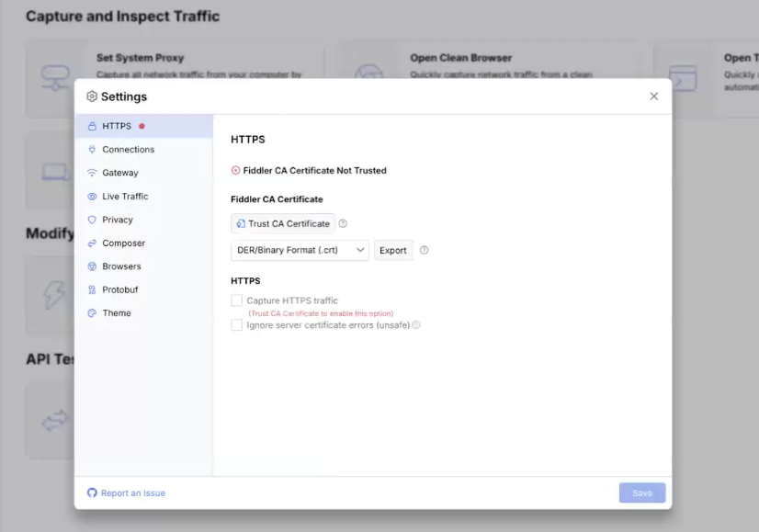The image size is (759, 532).
Task: Click the API test arrows icon in background
Action: [x=55, y=421]
